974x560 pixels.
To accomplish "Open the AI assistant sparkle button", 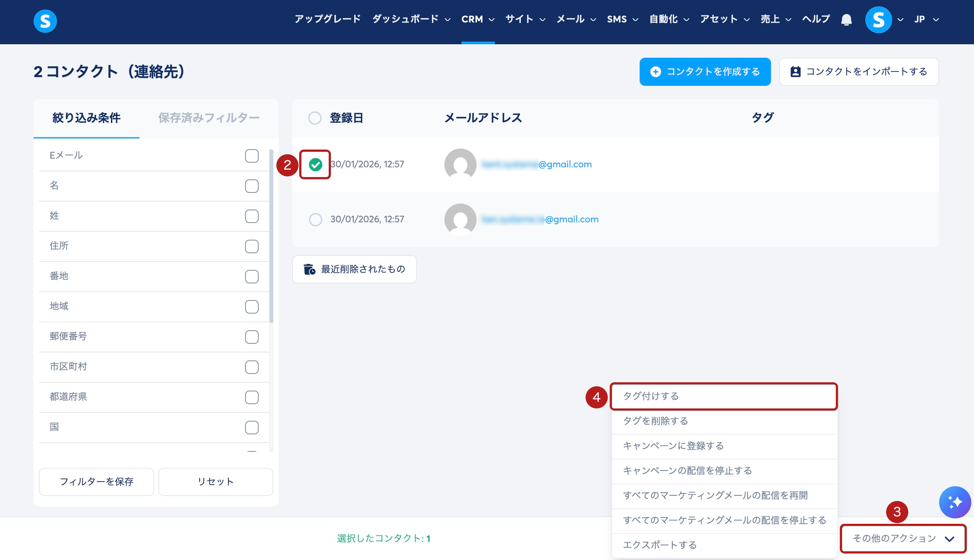I will point(955,502).
